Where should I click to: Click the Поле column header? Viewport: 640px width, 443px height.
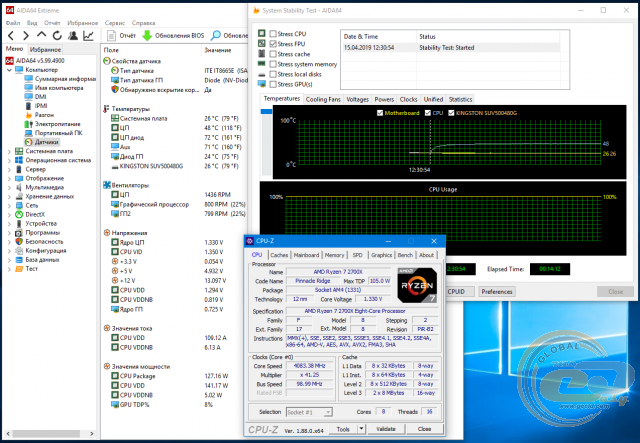click(x=111, y=50)
